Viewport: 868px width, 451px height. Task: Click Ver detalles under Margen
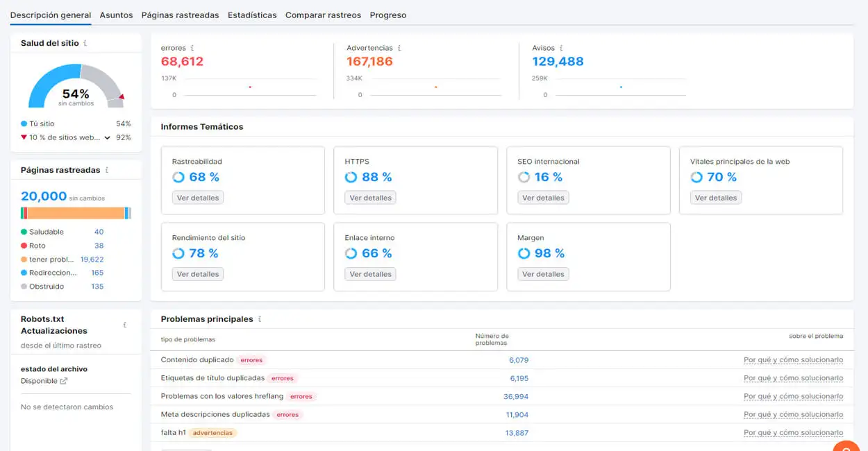click(x=543, y=274)
